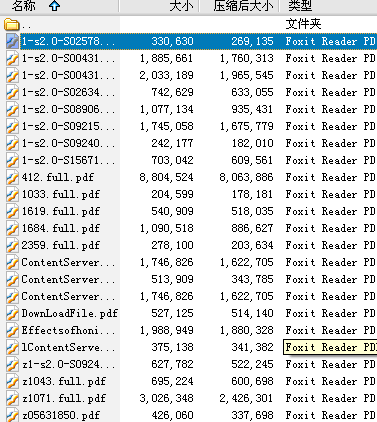Select the file icon of 1619.full.pdf

[12, 211]
